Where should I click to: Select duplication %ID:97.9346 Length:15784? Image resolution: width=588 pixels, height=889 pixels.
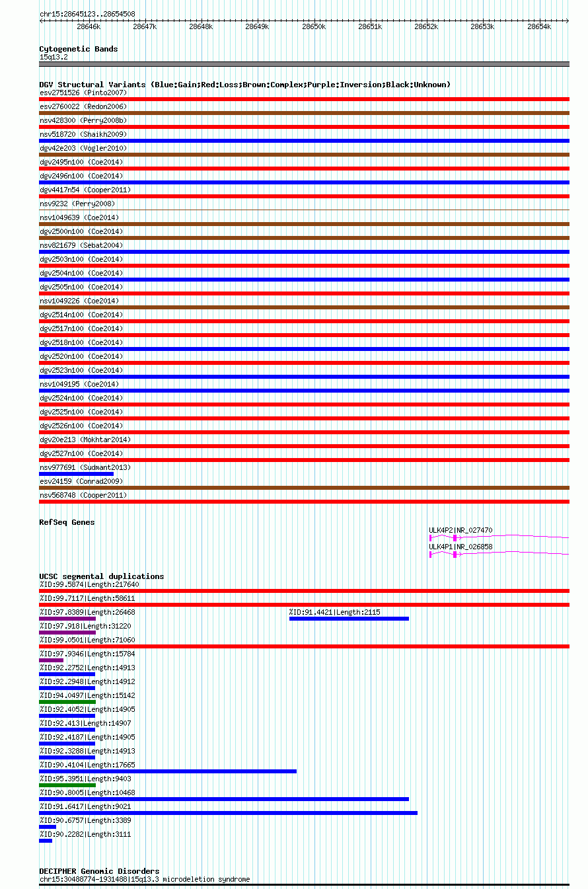click(x=87, y=654)
